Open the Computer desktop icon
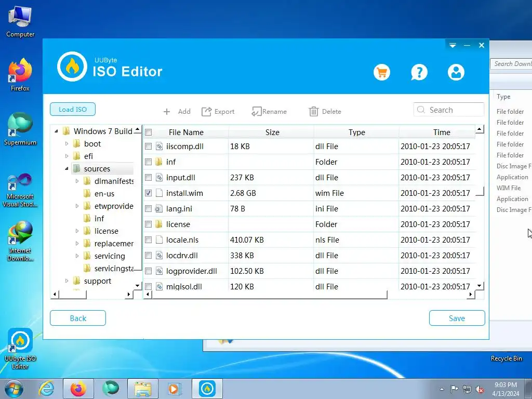The height and width of the screenshot is (399, 532). tap(20, 21)
